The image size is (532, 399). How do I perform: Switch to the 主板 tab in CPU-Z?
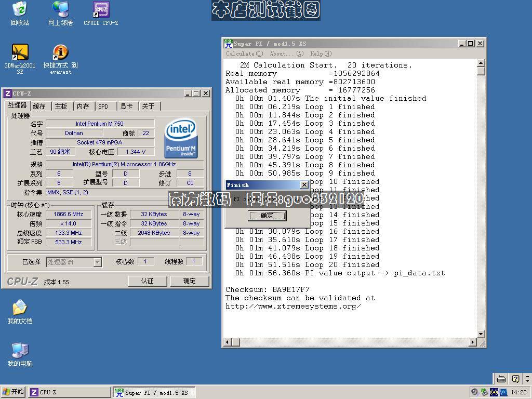click(61, 106)
